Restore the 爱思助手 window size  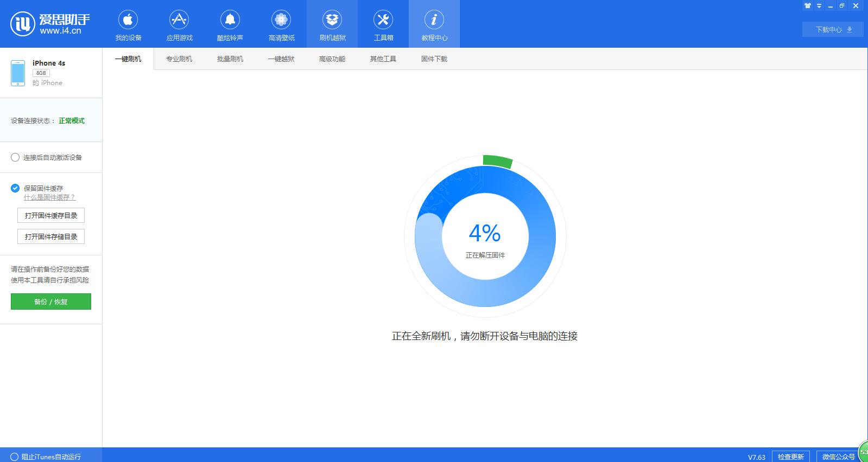click(842, 6)
